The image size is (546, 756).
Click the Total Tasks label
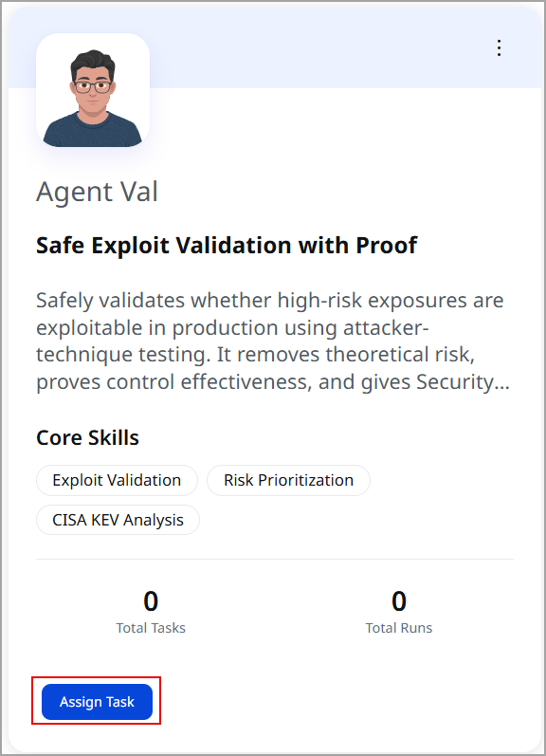(151, 628)
